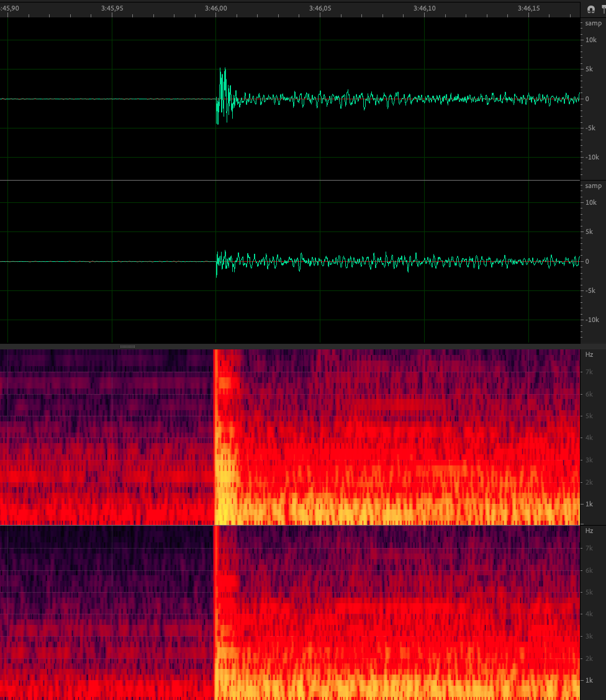The width and height of the screenshot is (606, 700).
Task: Select the 3:46,15 timeline position
Action: (528, 8)
